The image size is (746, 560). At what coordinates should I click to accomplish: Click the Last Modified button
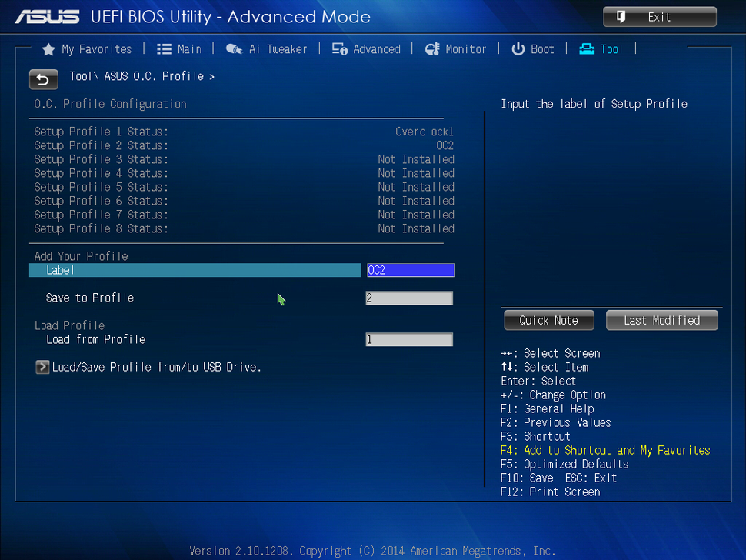pos(661,320)
